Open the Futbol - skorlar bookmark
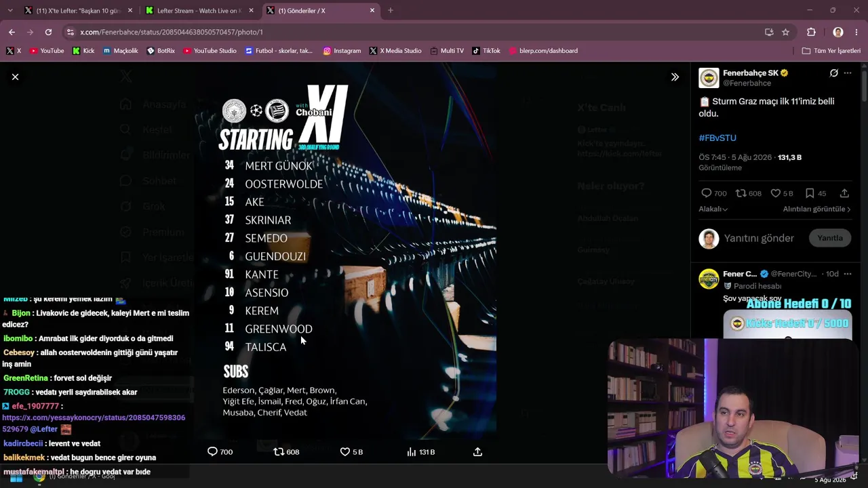The height and width of the screenshot is (488, 868). [279, 51]
